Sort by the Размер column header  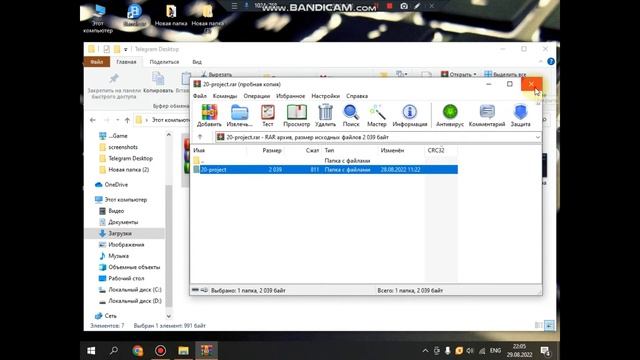(272, 150)
